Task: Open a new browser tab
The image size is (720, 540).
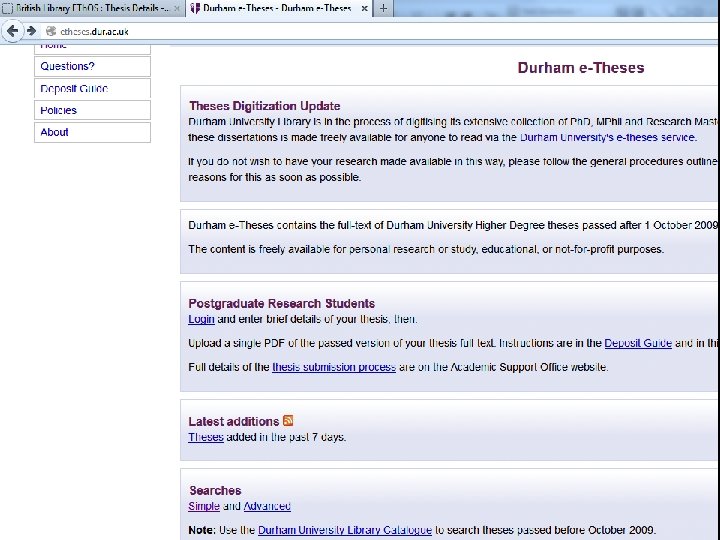Action: [383, 8]
